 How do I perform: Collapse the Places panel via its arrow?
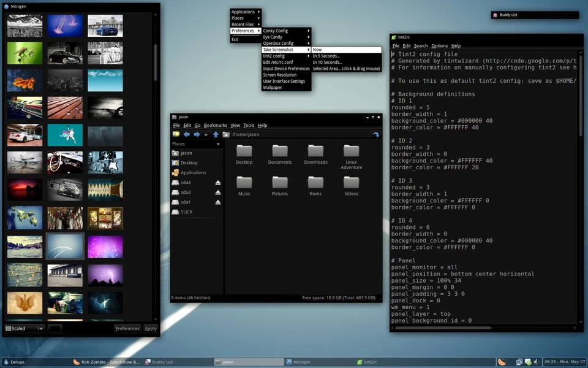[x=219, y=144]
